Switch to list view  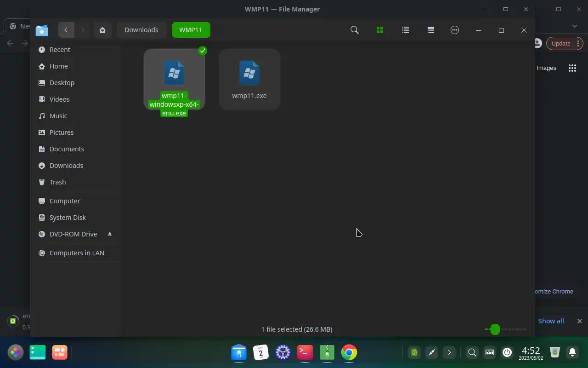click(x=405, y=30)
